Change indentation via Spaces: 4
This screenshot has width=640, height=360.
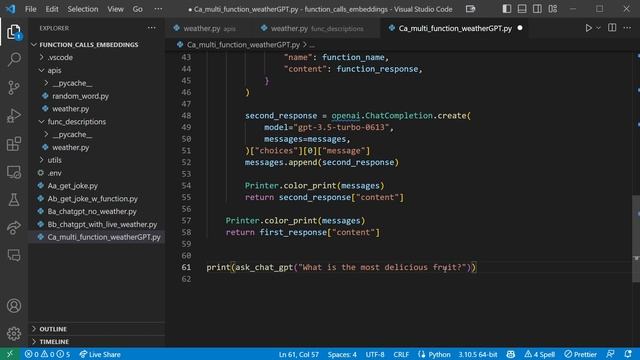[x=342, y=354]
